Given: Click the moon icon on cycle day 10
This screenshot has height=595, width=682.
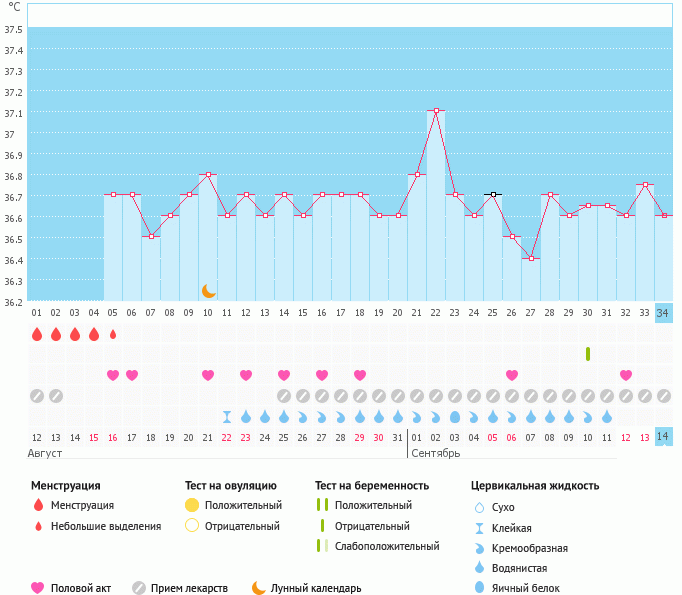Looking at the screenshot, I should tap(208, 290).
